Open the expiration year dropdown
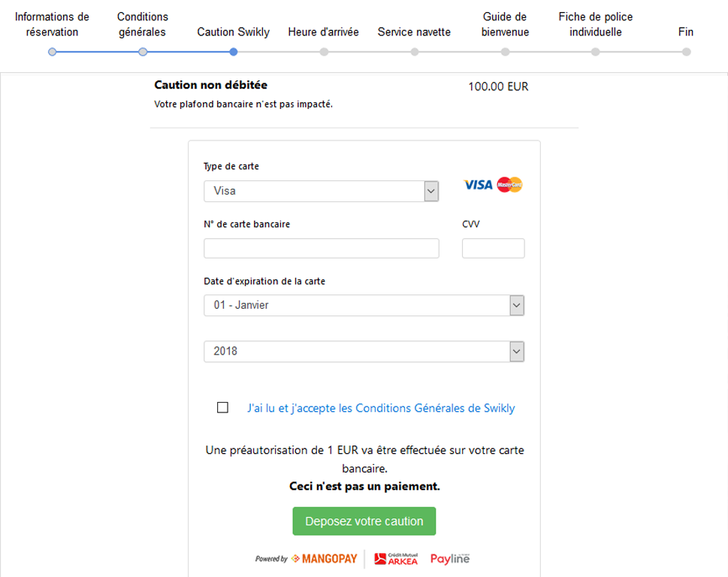This screenshot has height=577, width=728. 364,351
